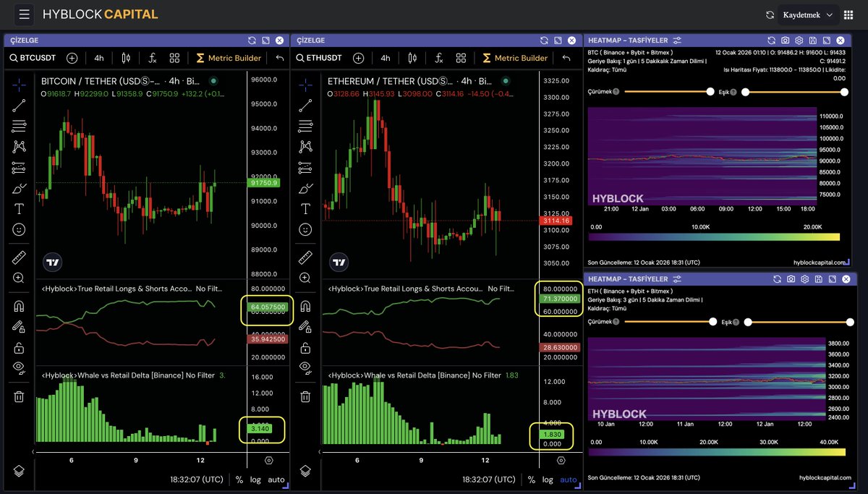Select the trend line drawing tool
This screenshot has width=868, height=494.
click(x=19, y=105)
